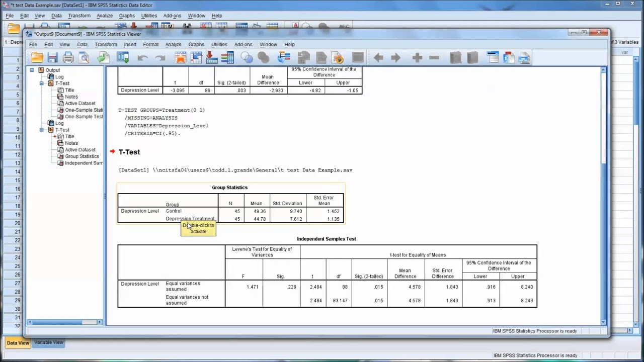
Task: Select Active Dataset under second T-Test
Action: (80, 150)
